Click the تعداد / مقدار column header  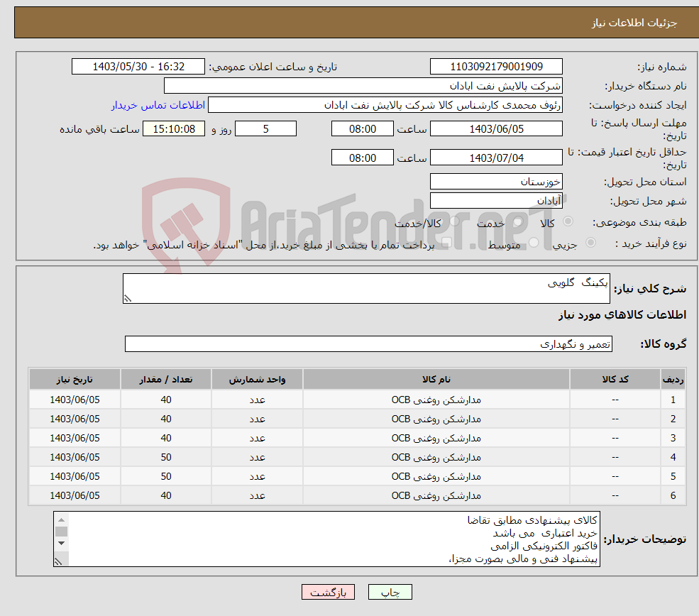tap(166, 379)
